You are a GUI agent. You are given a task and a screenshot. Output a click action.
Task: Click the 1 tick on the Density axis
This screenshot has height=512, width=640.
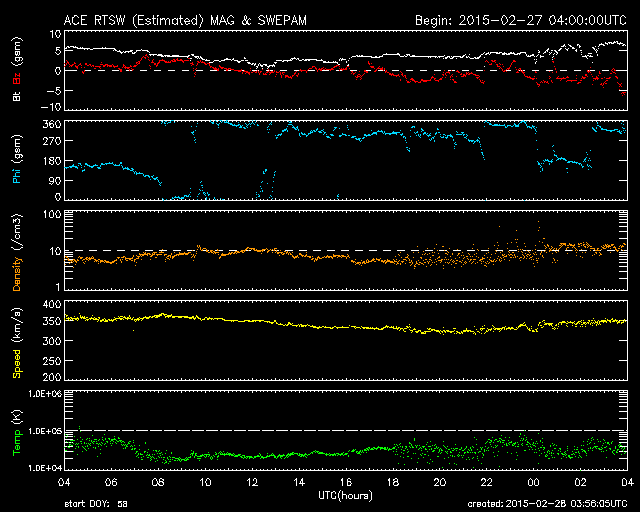[x=58, y=287]
